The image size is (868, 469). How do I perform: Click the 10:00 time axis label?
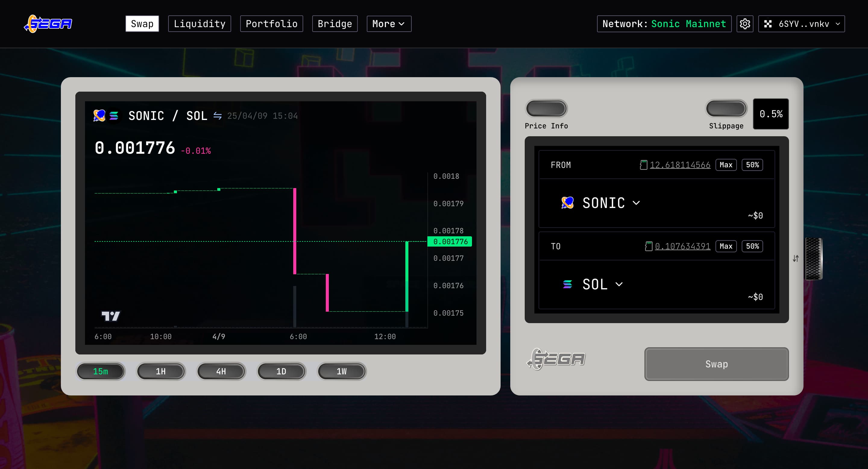pyautogui.click(x=161, y=337)
